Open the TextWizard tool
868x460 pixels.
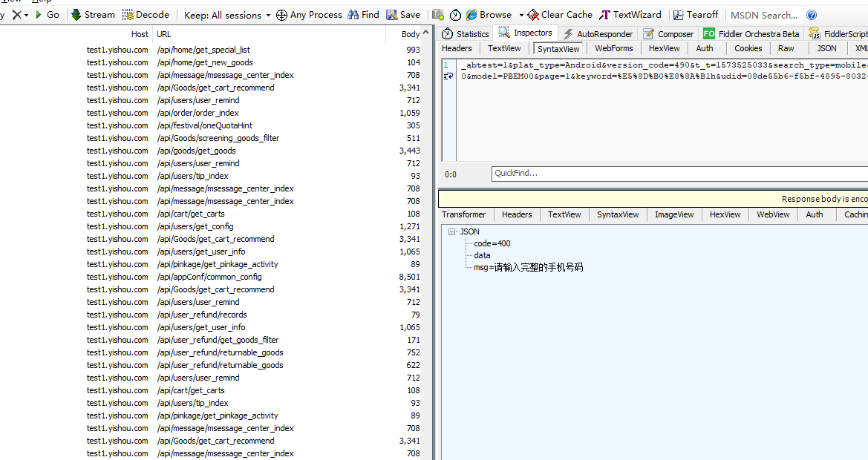click(630, 15)
